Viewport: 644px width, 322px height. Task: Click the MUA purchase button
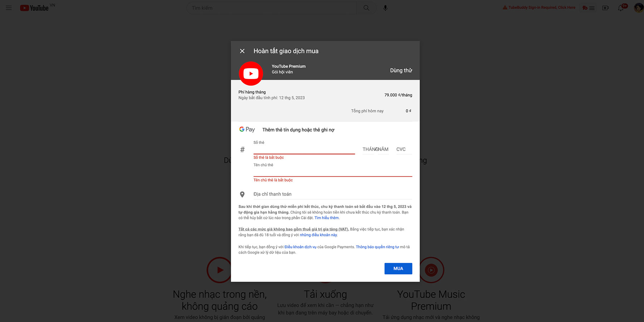pyautogui.click(x=398, y=269)
